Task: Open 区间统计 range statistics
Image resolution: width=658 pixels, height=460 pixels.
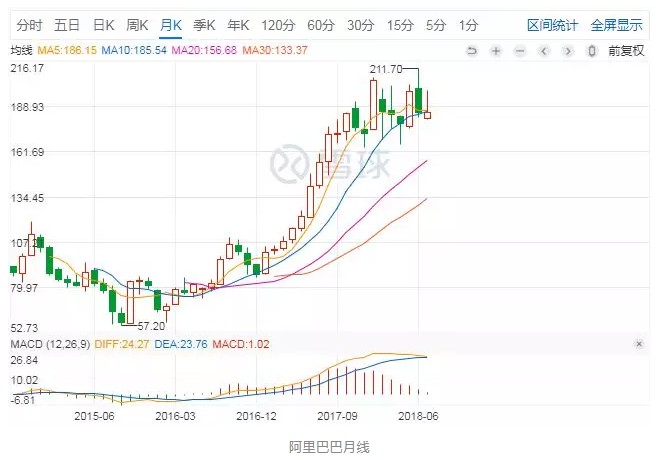Action: [553, 26]
